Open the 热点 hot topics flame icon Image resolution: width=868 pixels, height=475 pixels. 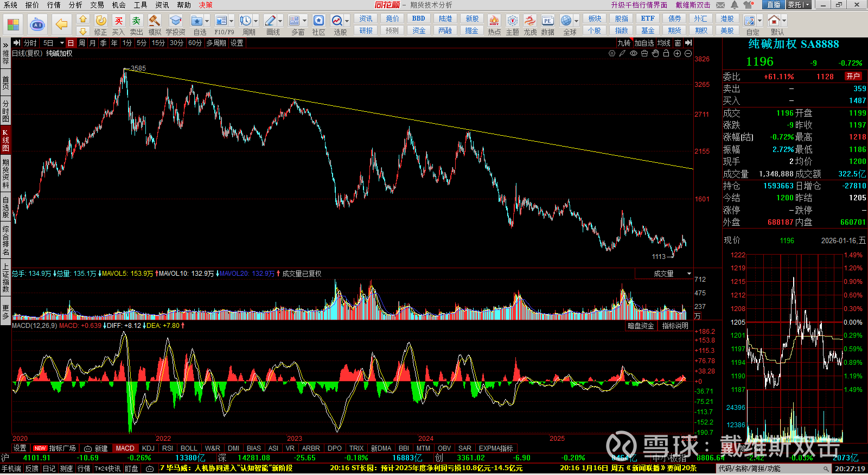pos(494,21)
